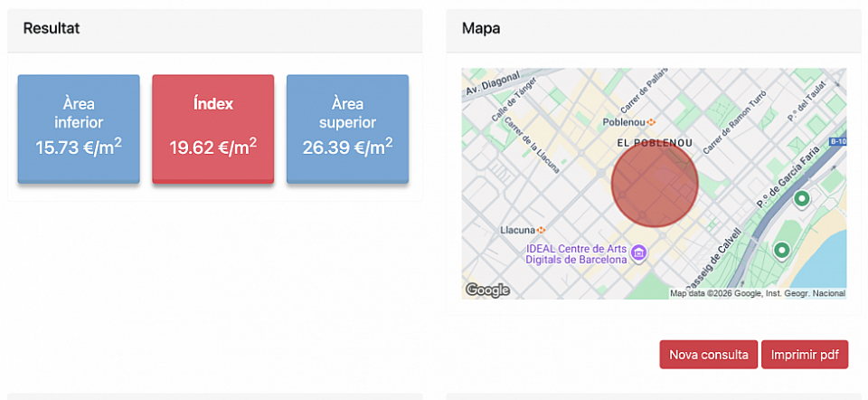Click the Map data attribution text

(x=757, y=293)
